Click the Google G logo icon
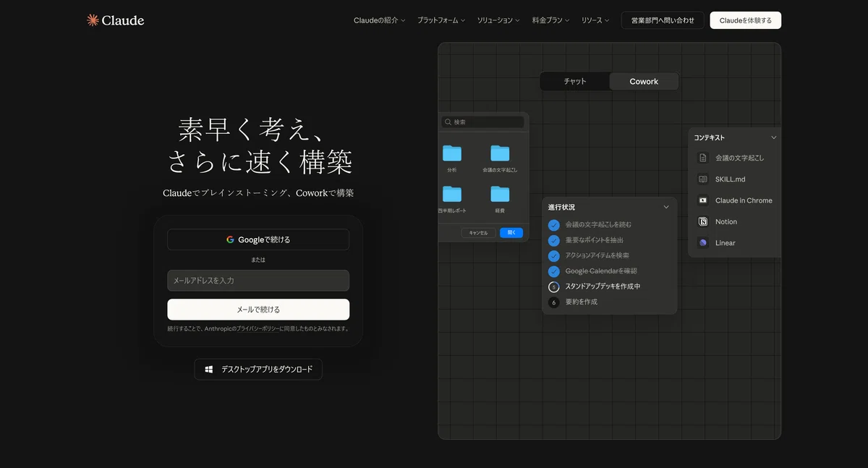868x468 pixels. click(x=230, y=239)
